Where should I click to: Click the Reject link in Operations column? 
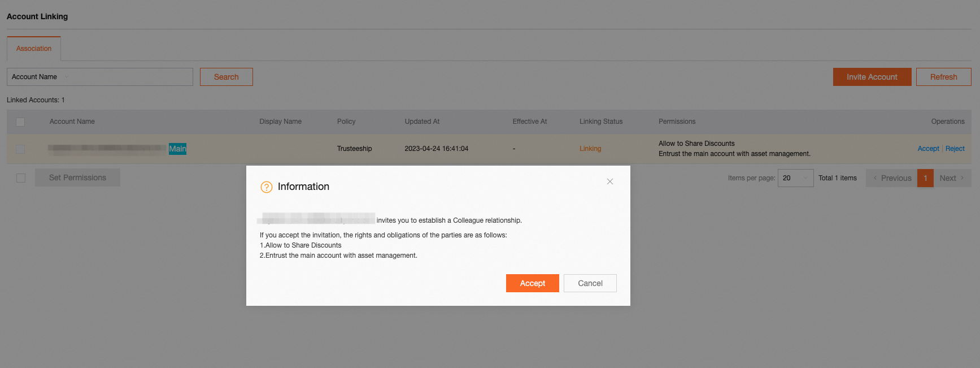[x=955, y=149]
